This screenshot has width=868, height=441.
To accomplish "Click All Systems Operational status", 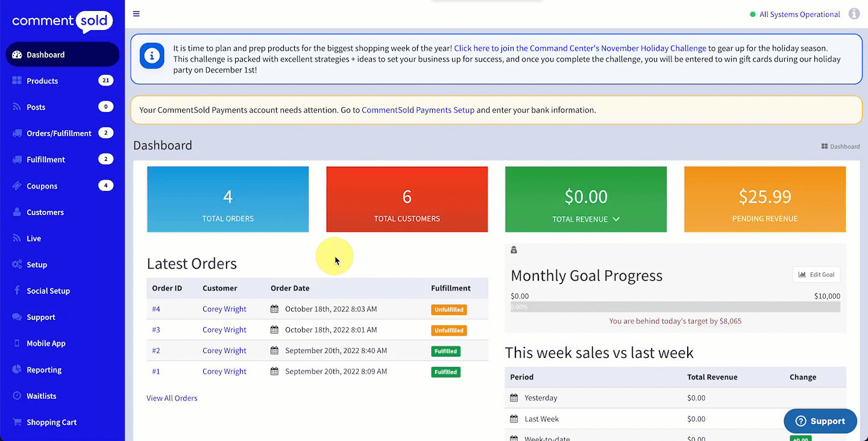I will [x=794, y=14].
